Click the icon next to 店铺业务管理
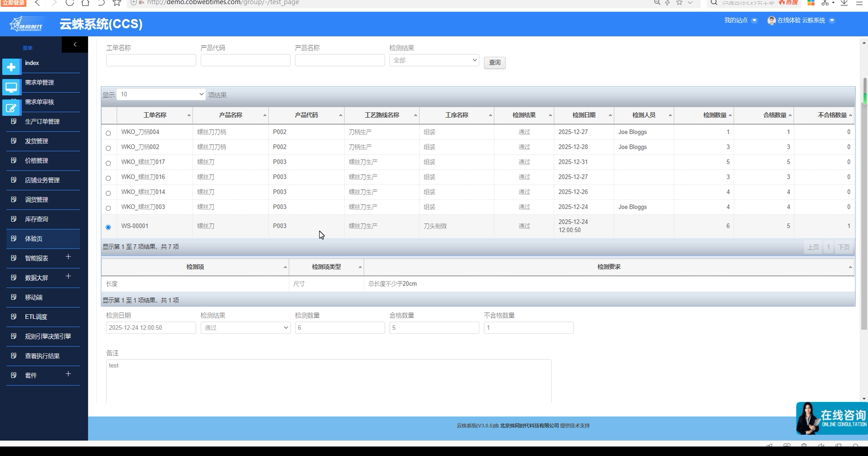 click(14, 180)
